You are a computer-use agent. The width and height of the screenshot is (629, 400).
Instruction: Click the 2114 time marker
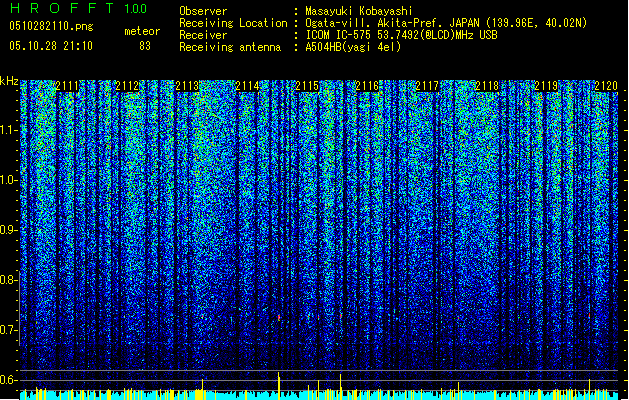[x=247, y=86]
